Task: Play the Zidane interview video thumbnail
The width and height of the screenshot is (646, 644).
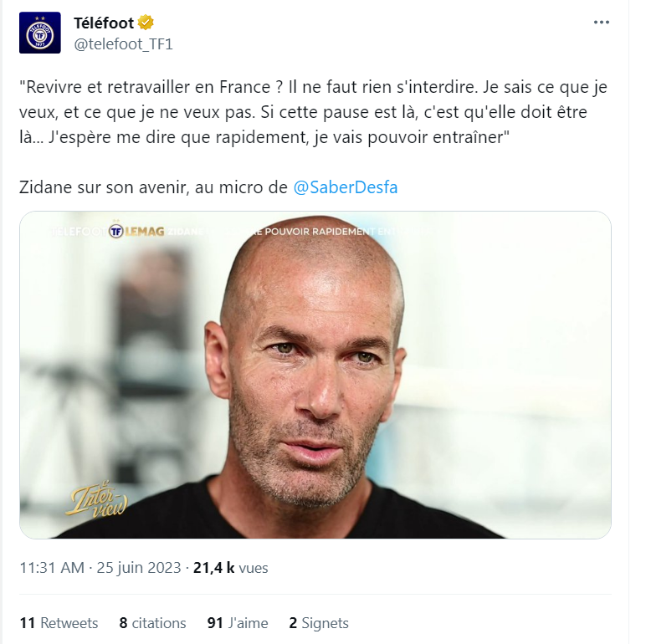Action: click(315, 375)
